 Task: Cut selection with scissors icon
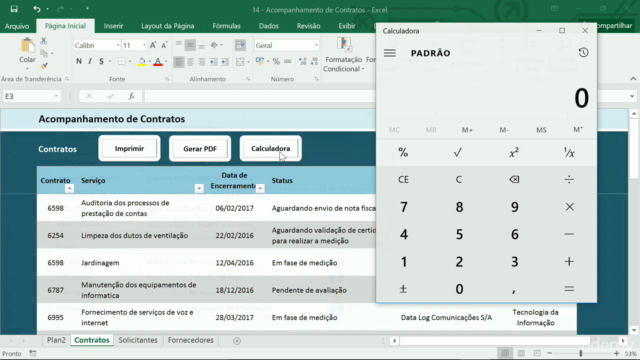[x=44, y=41]
